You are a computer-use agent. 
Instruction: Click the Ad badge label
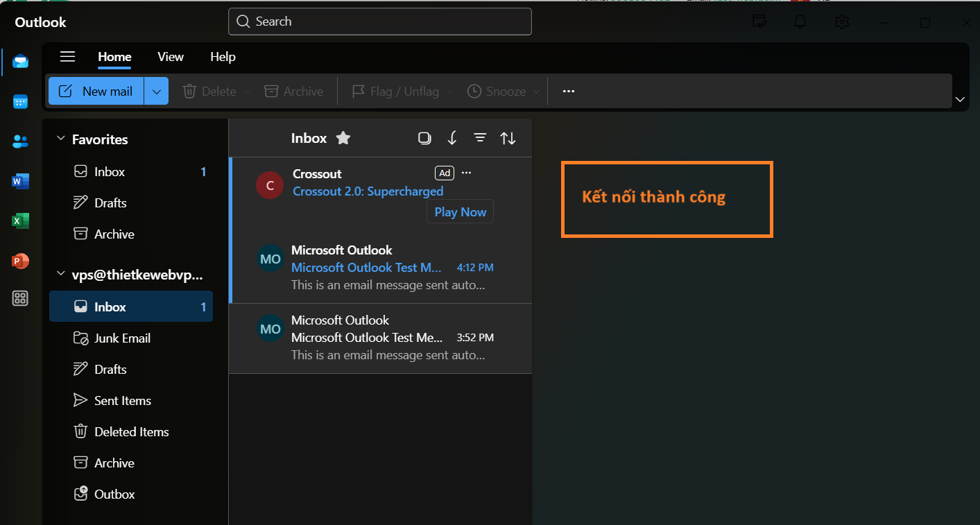[x=445, y=173]
